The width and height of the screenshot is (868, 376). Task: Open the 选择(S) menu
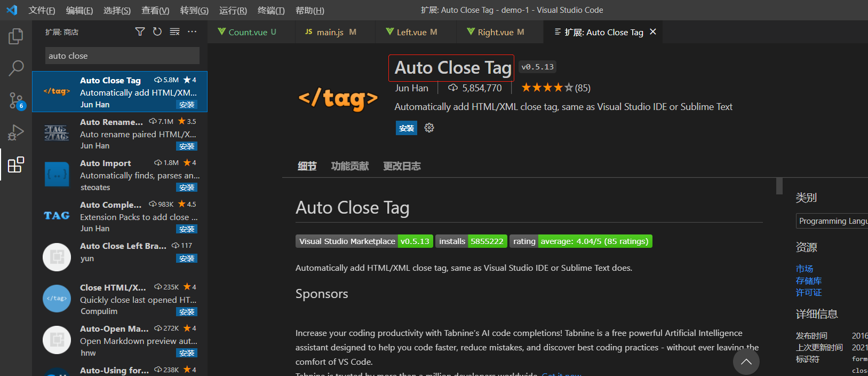click(x=117, y=10)
